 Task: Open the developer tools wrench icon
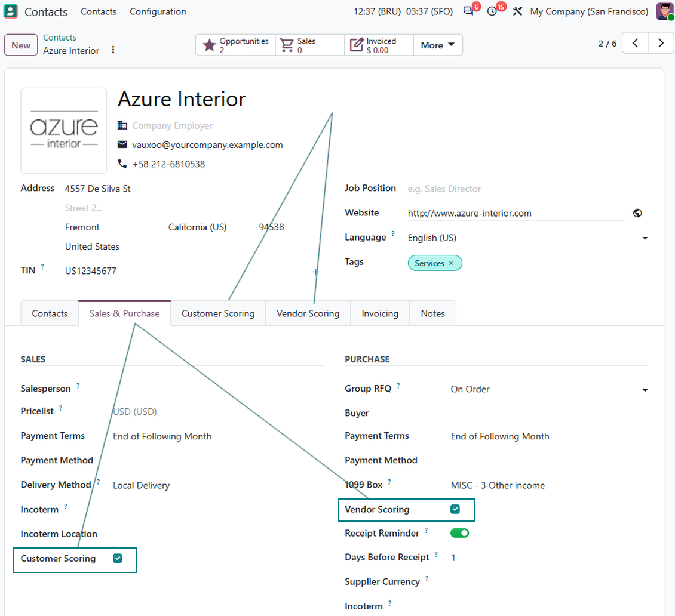point(517,11)
